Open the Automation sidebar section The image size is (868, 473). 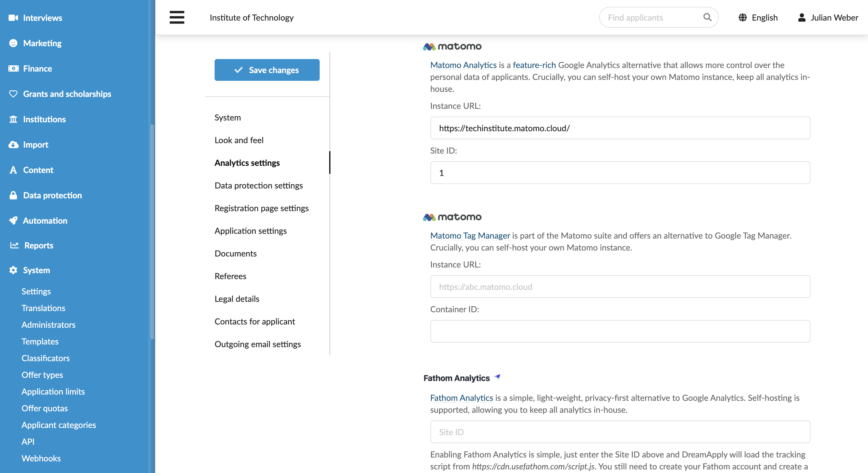pos(45,220)
